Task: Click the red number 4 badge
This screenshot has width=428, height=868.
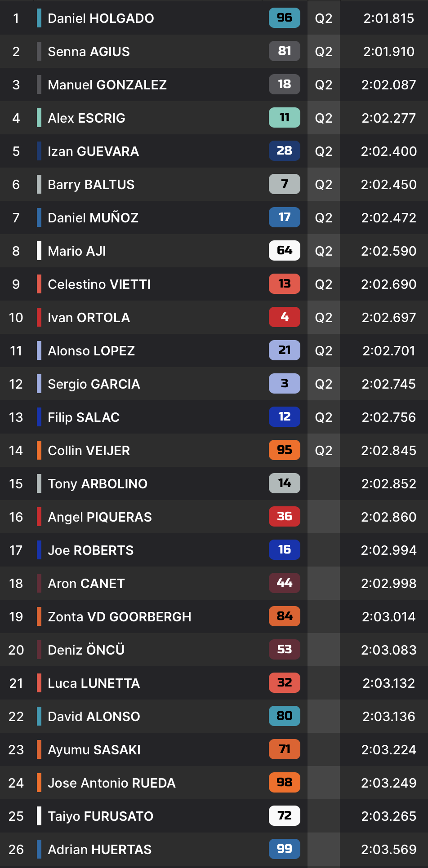Action: (285, 317)
